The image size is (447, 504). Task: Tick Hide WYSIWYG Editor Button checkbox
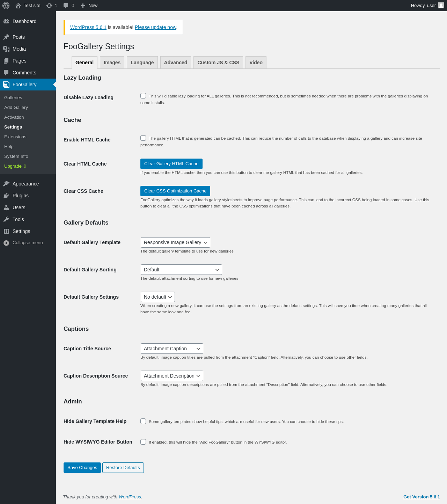pyautogui.click(x=143, y=442)
